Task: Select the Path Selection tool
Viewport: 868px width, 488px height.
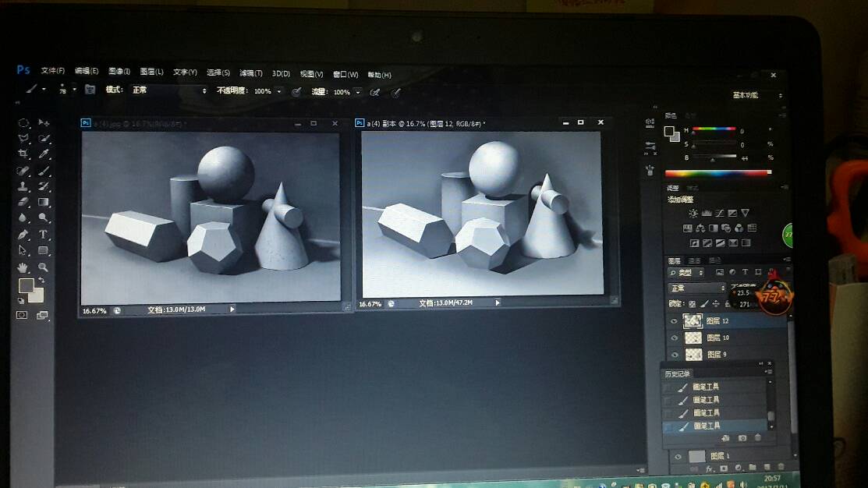Action: (23, 251)
